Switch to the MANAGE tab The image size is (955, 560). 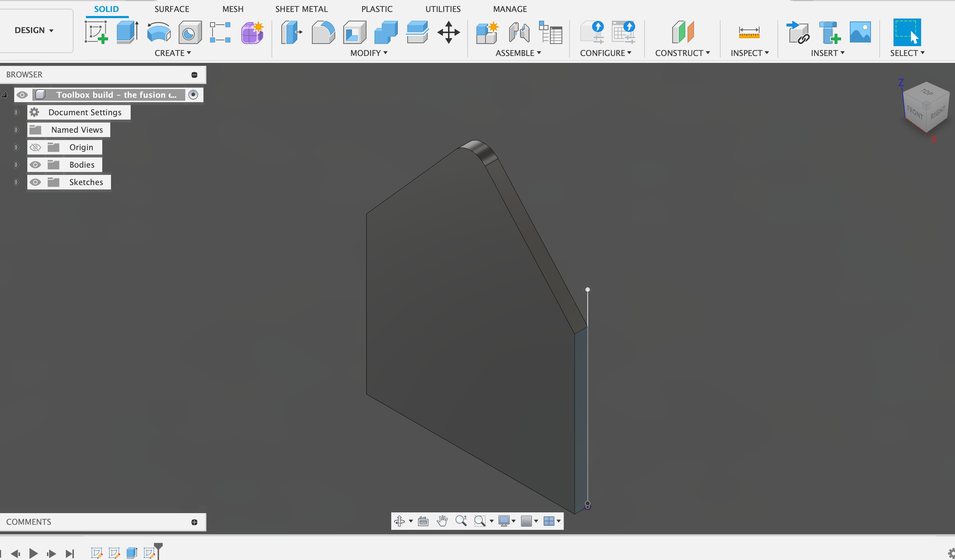(510, 9)
